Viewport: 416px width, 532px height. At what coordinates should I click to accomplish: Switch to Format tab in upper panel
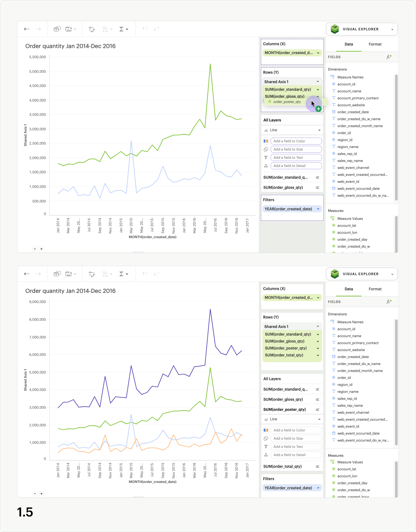point(375,44)
